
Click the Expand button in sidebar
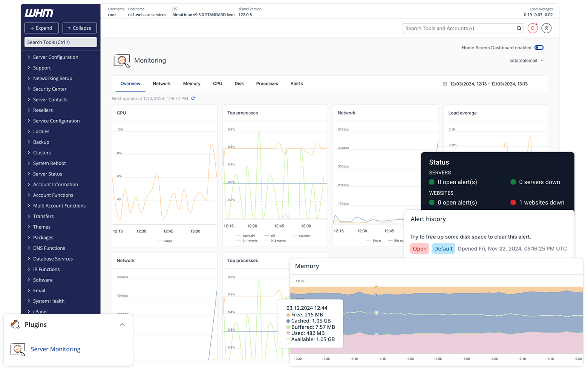(x=41, y=28)
